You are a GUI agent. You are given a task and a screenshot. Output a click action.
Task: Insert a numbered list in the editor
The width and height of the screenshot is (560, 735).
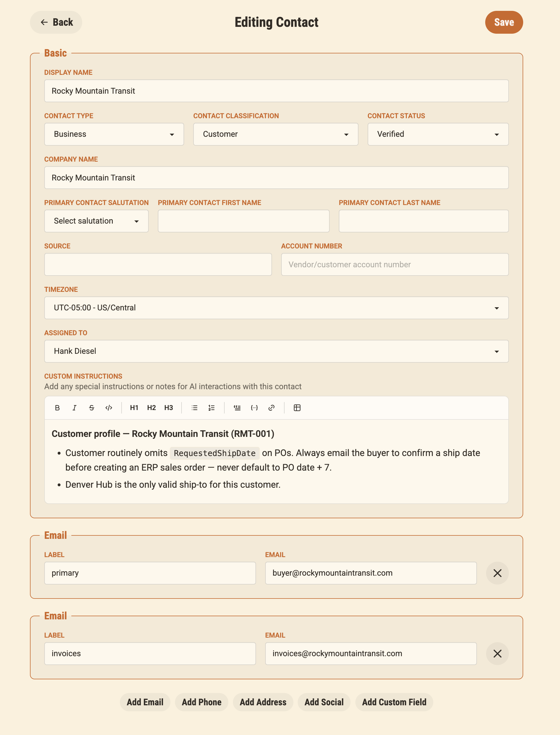(211, 407)
